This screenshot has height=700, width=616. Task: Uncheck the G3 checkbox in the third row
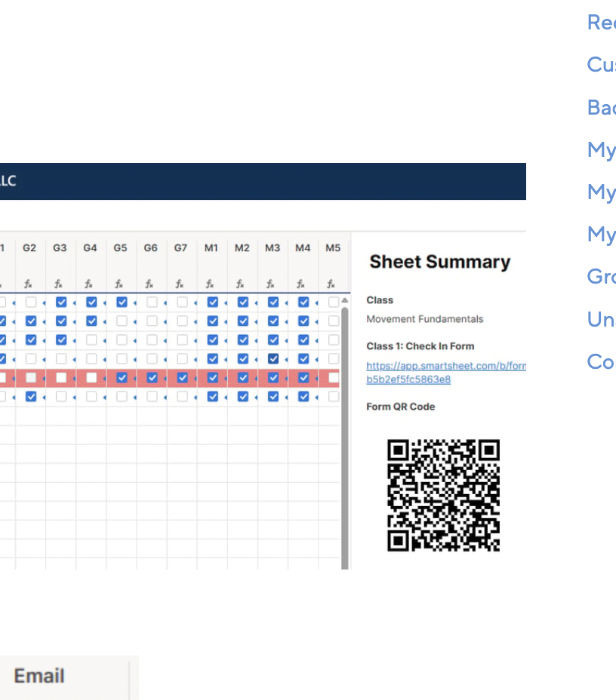[x=61, y=339]
